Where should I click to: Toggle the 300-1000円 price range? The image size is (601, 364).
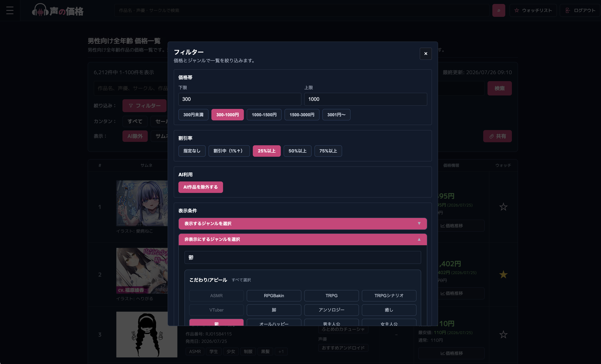227,114
